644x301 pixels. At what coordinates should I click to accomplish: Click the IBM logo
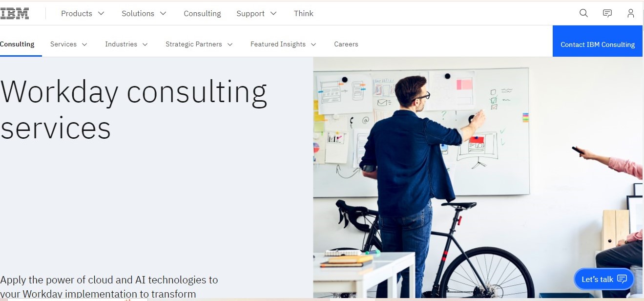tap(15, 14)
